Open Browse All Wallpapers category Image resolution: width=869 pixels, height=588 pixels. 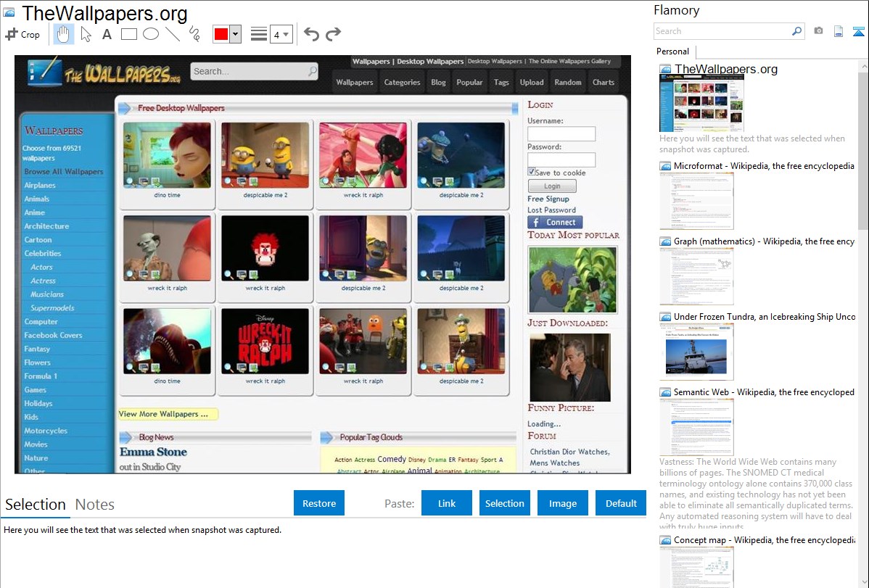pyautogui.click(x=63, y=172)
